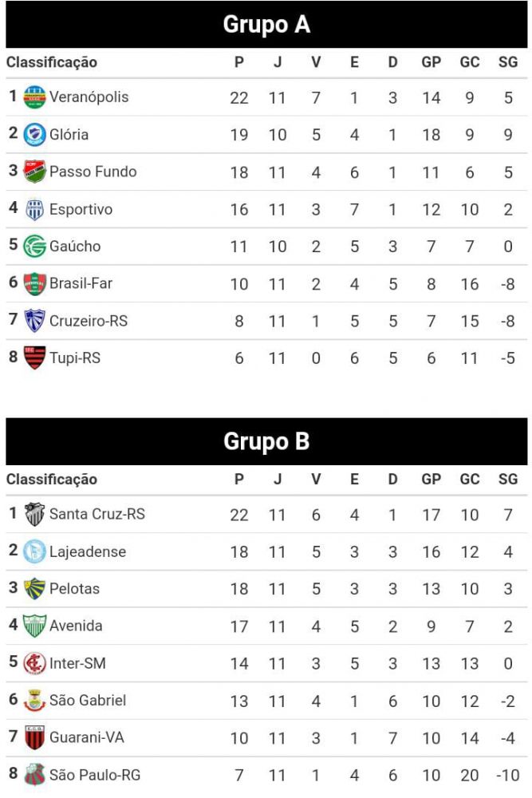Screen dimensions: 532x798
Task: Sort Grupo A by SG column
Action: 507,62
